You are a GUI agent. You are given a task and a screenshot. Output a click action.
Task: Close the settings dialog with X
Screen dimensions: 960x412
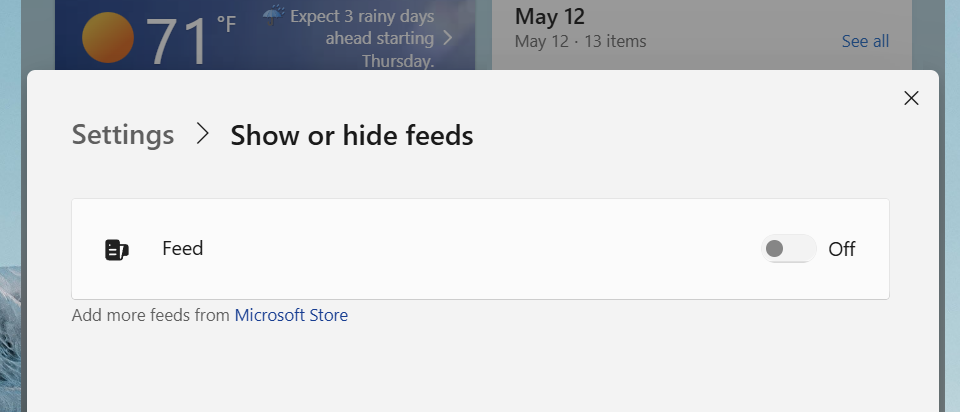click(x=911, y=98)
